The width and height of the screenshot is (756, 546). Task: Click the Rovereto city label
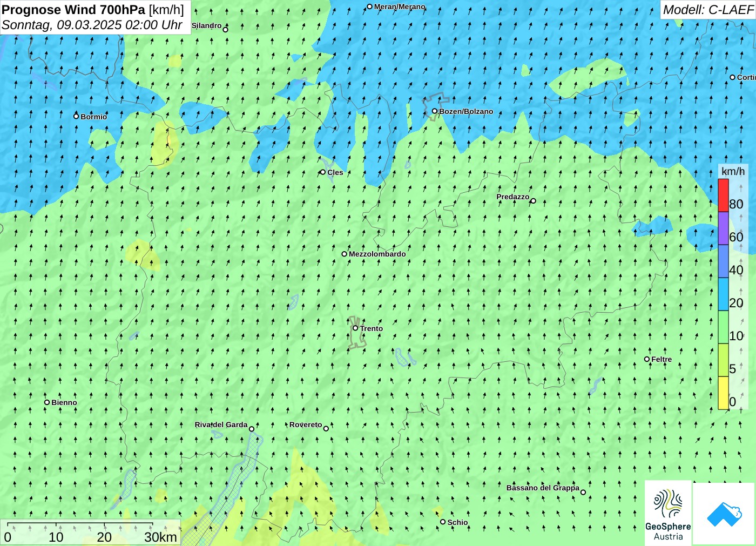pyautogui.click(x=306, y=424)
